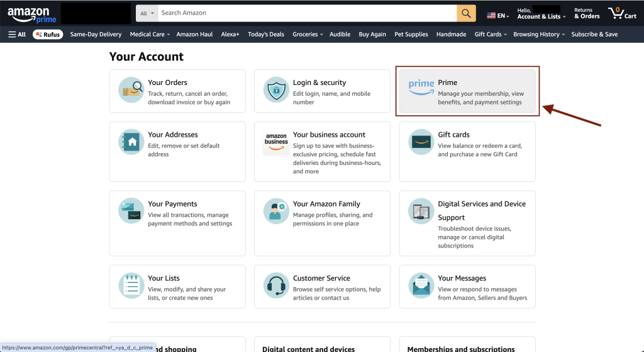Click the search magnifier button
The height and width of the screenshot is (352, 644).
(466, 13)
